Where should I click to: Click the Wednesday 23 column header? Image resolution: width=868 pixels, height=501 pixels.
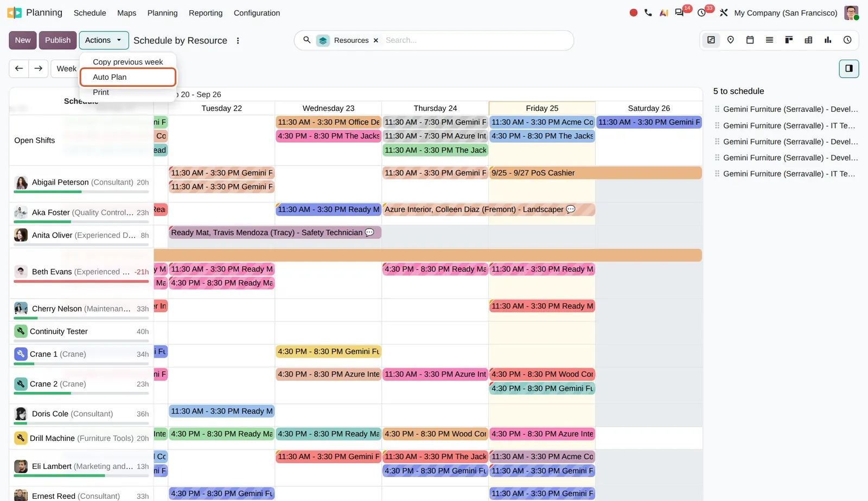tap(328, 108)
